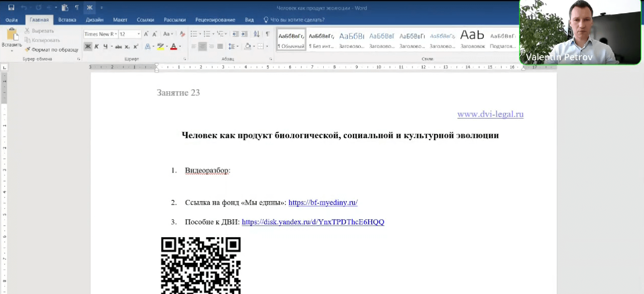Click the paste icon in the quick access toolbar
Image resolution: width=644 pixels, height=294 pixels.
pos(65,7)
